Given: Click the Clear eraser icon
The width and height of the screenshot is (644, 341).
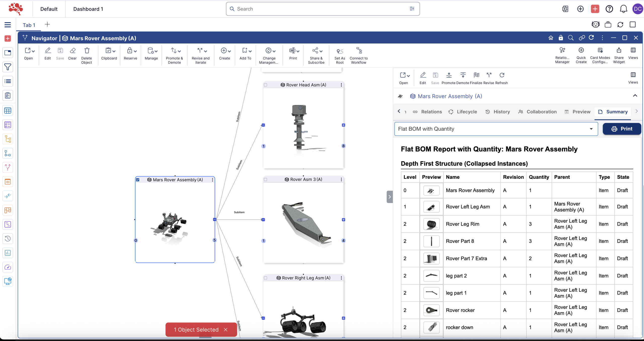Looking at the screenshot, I should [72, 51].
